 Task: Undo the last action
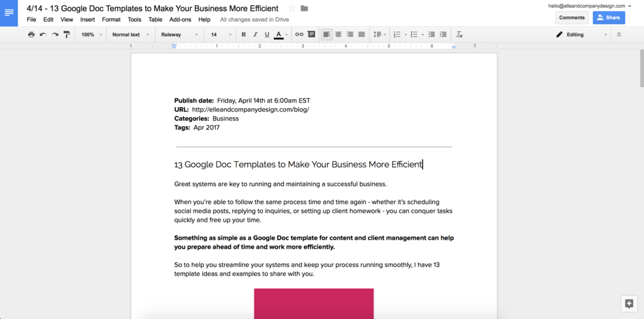tap(43, 35)
